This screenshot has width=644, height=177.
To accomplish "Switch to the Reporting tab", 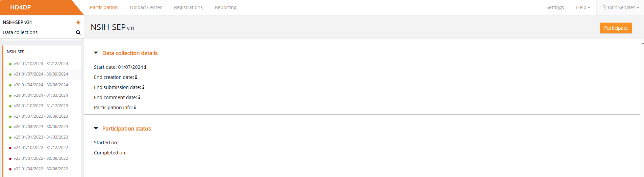I will [225, 7].
